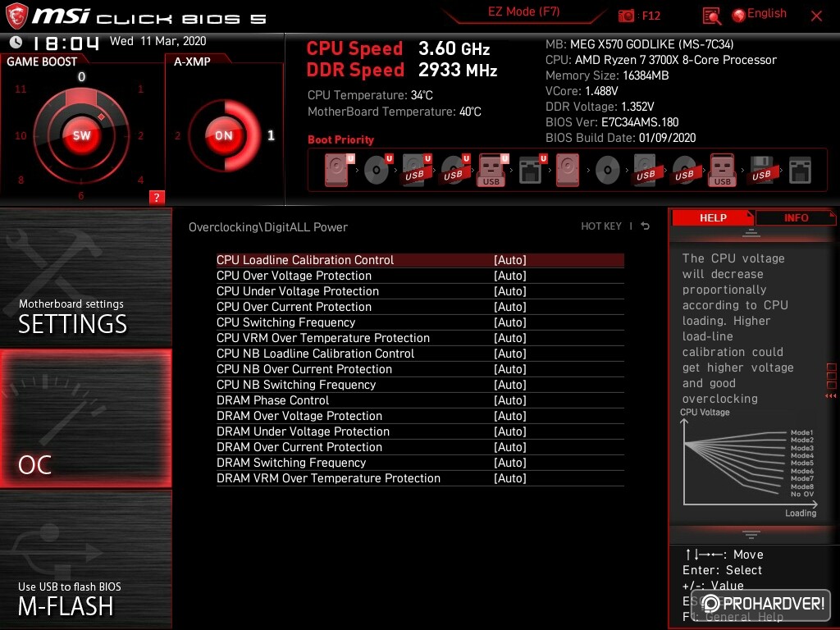This screenshot has height=630, width=840.
Task: Click the 18:04 time display
Action: click(x=66, y=43)
